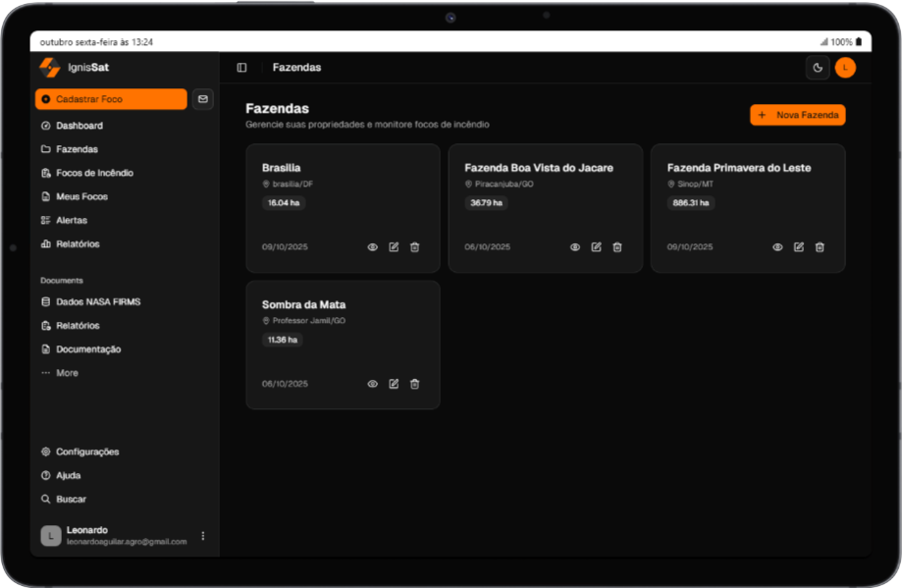Open Dados NASA FIRMS document
The height and width of the screenshot is (588, 902).
pos(97,302)
